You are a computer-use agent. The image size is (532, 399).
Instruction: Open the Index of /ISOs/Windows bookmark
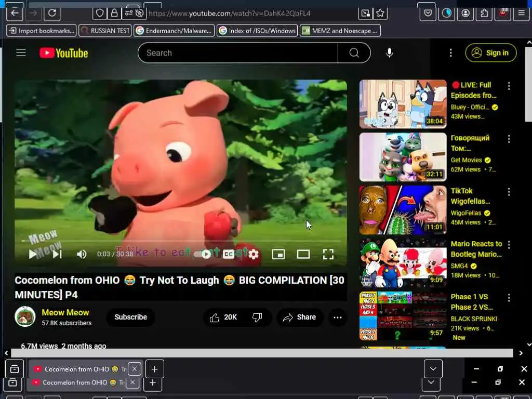[x=257, y=31]
